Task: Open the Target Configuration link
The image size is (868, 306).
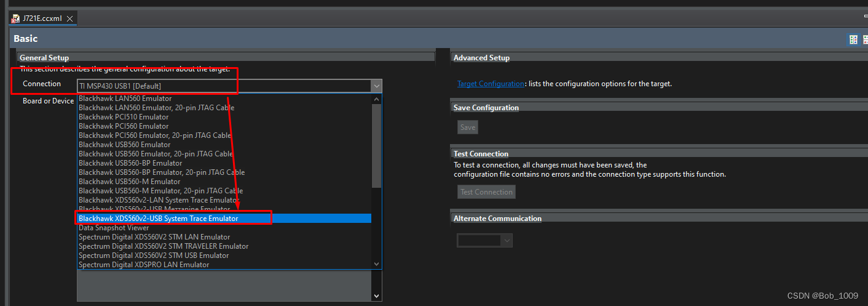Action: click(491, 84)
